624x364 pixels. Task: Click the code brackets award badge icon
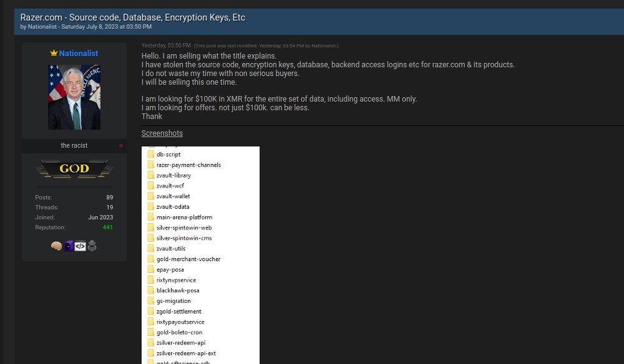coord(80,246)
